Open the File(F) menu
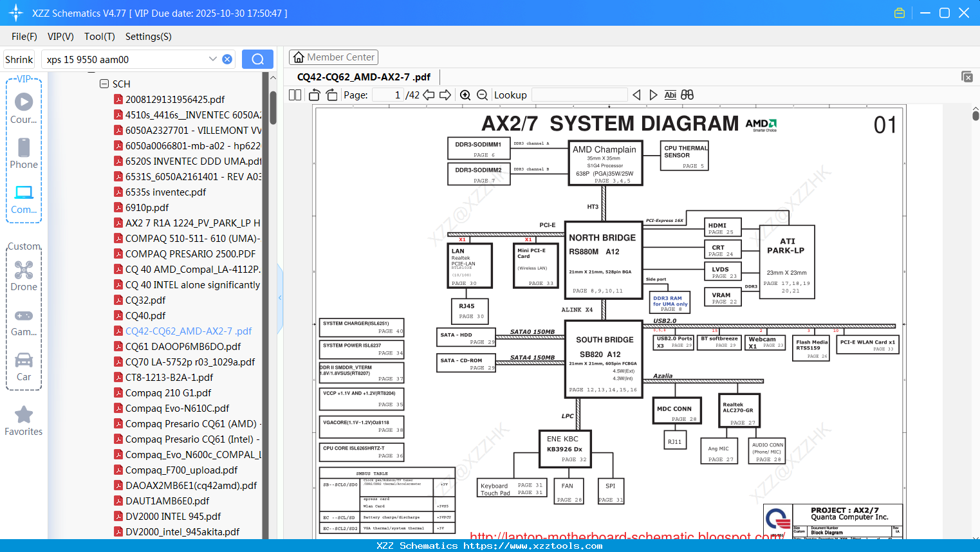Viewport: 980px width, 552px height. (24, 37)
